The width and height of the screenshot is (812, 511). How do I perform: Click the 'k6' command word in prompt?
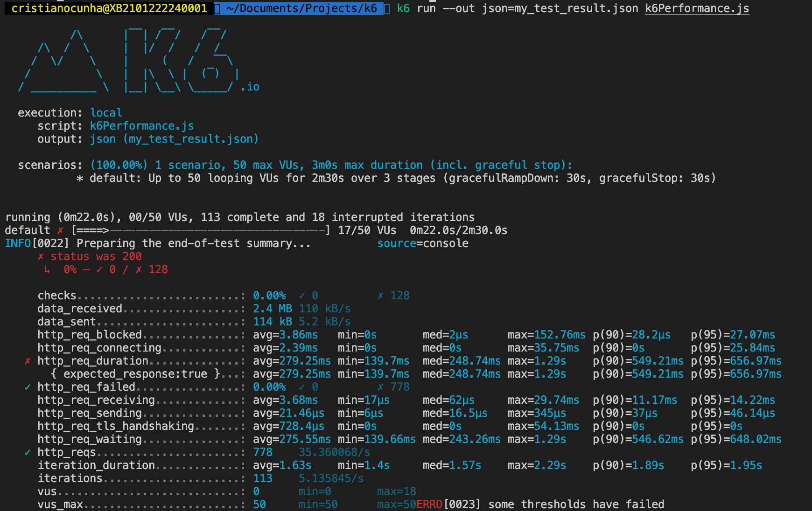pos(403,8)
